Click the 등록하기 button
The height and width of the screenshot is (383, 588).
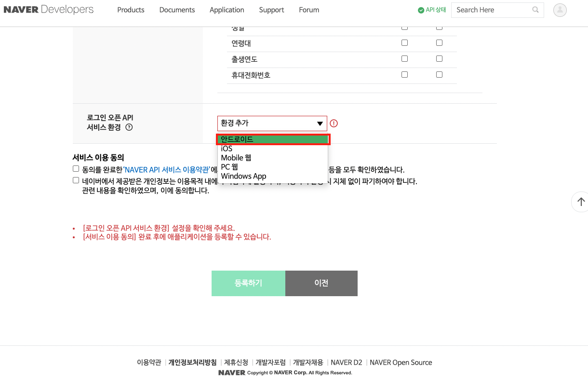pyautogui.click(x=248, y=283)
